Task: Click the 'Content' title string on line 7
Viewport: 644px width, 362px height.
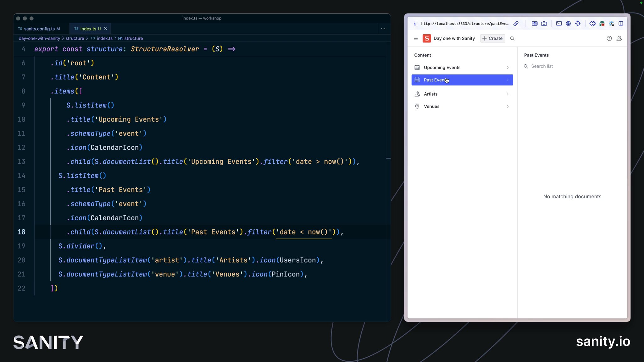Action: pos(97,77)
